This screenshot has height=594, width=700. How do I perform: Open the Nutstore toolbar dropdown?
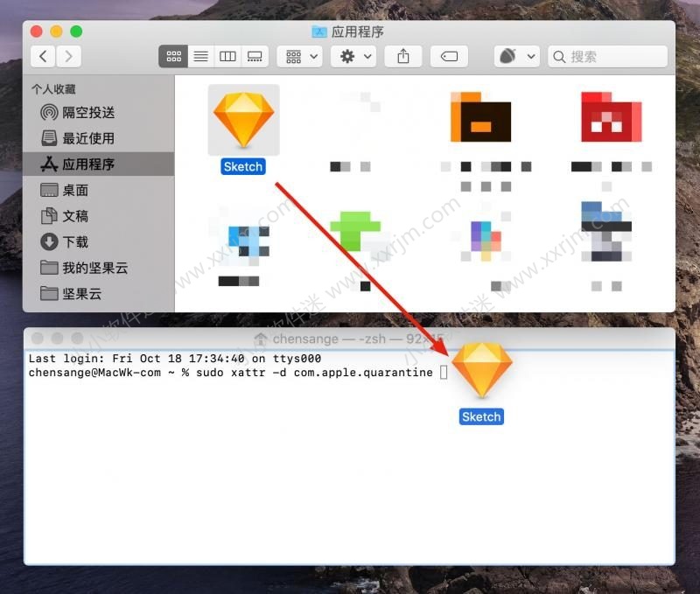click(515, 56)
